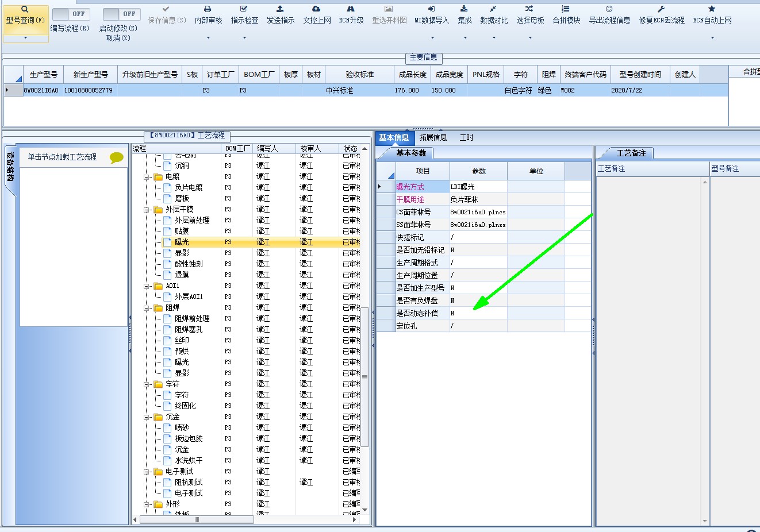Viewport: 760px width, 532px height.
Task: Click the 集成 download icon
Action: point(464,9)
